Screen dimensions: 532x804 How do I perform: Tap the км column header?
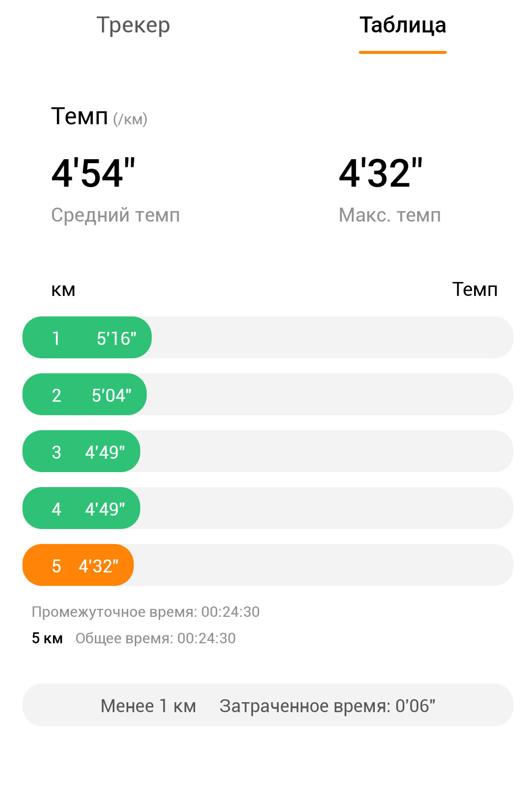[x=63, y=290]
